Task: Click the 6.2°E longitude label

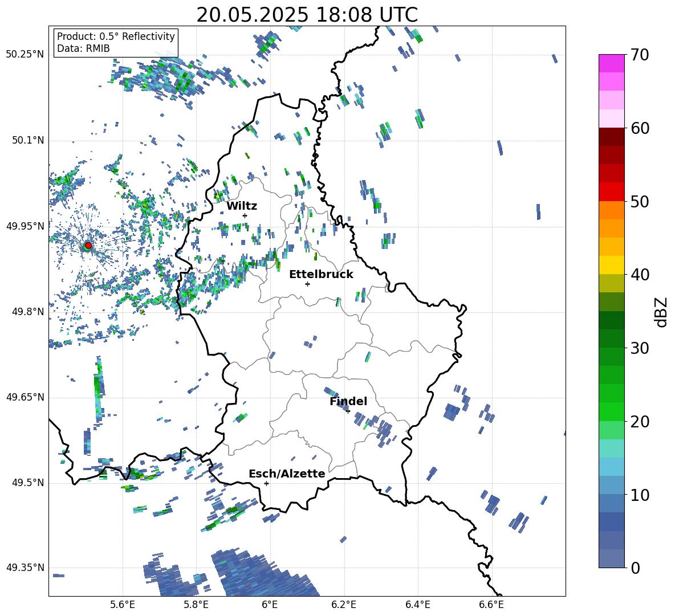Action: point(344,605)
